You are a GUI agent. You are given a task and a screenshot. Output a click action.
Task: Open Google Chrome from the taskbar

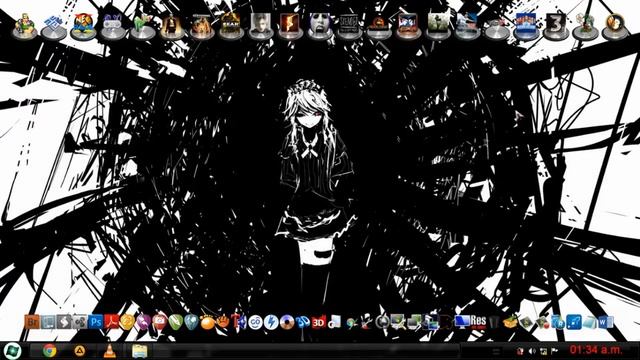tap(50, 351)
